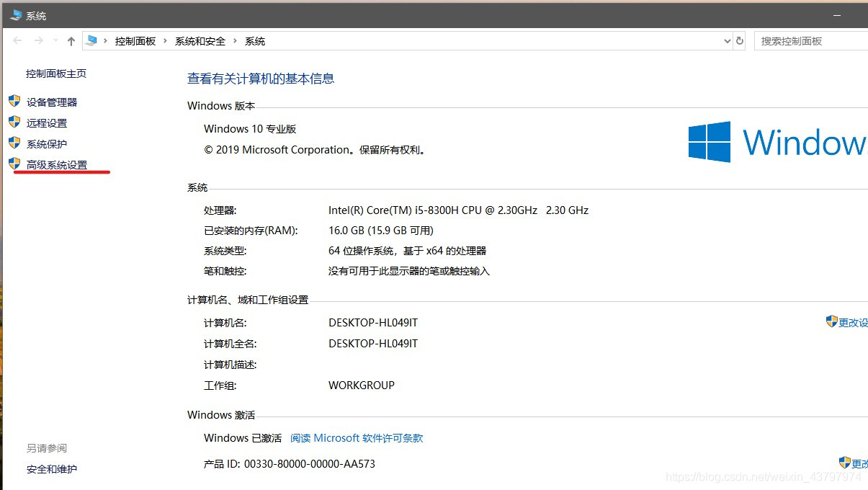The height and width of the screenshot is (490, 868).
Task: Click shield icon beside 高级系统设置
Action: [14, 164]
